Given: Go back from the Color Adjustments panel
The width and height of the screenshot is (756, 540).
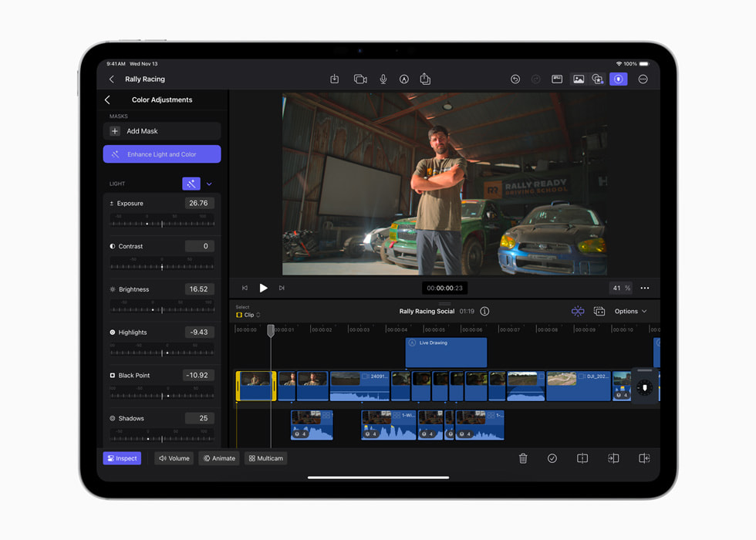Looking at the screenshot, I should [x=107, y=100].
